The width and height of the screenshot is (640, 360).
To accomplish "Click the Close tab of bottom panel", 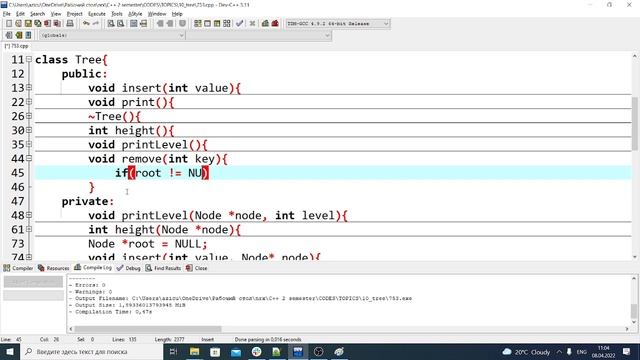I will (x=196, y=268).
